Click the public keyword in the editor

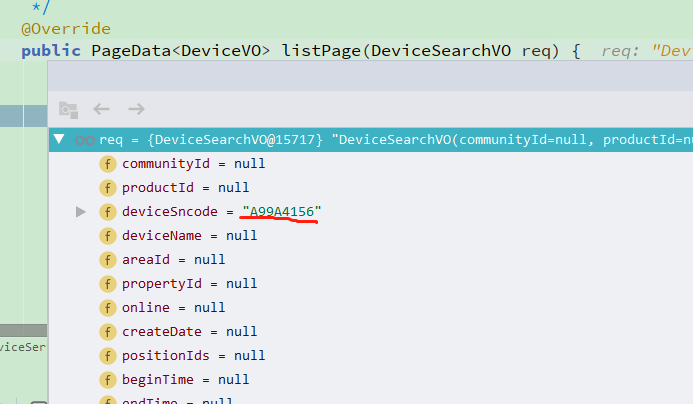click(x=51, y=51)
